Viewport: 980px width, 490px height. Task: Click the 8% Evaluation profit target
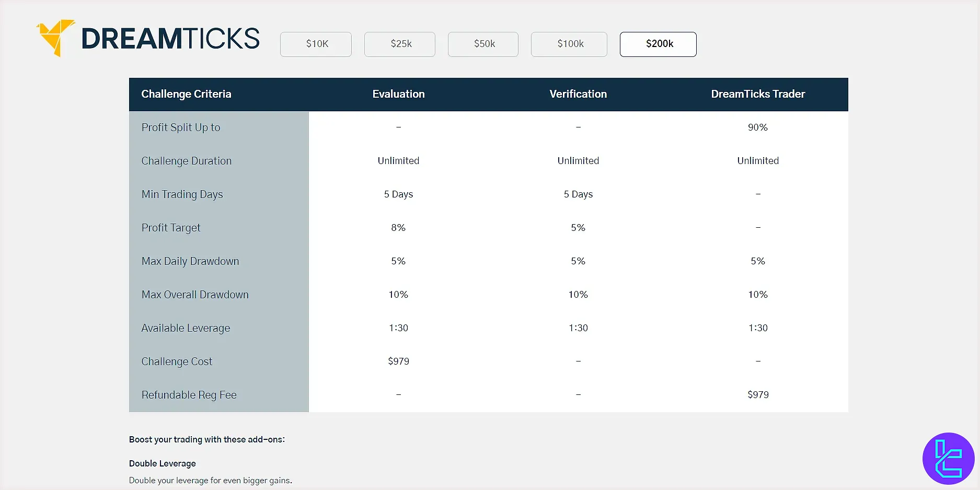[x=398, y=228]
